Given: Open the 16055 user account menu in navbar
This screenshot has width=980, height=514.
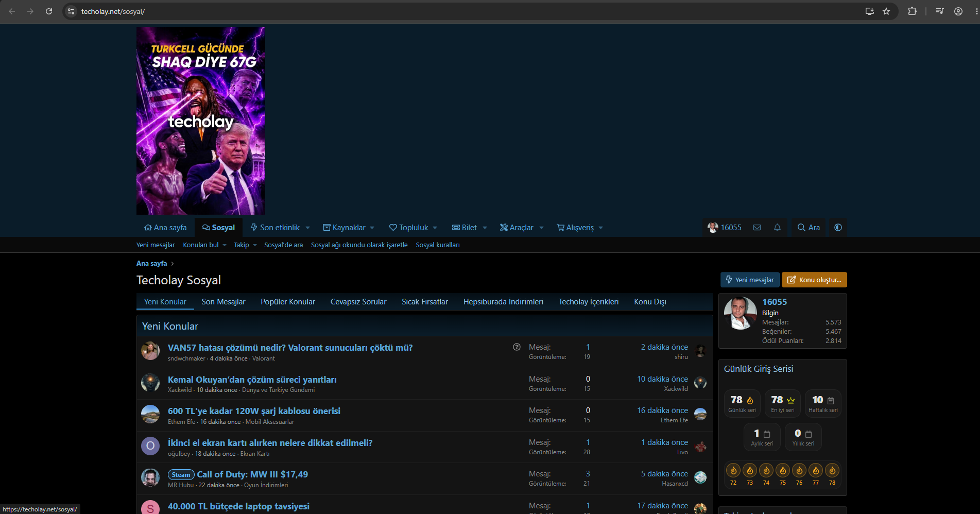Looking at the screenshot, I should click(x=725, y=228).
